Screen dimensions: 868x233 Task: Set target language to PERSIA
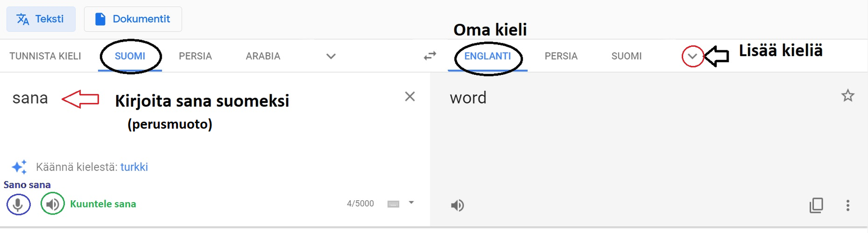click(561, 56)
